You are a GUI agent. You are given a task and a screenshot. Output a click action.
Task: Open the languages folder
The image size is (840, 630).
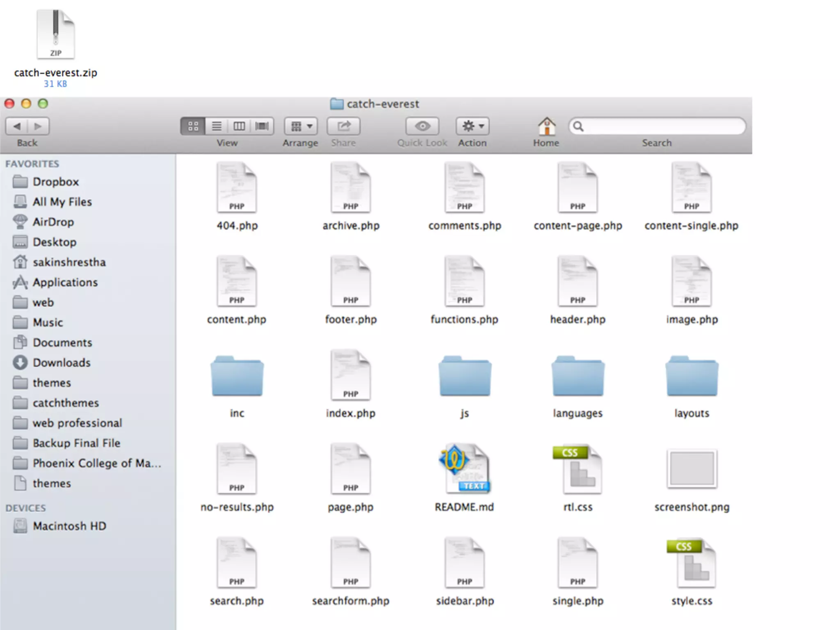[577, 377]
